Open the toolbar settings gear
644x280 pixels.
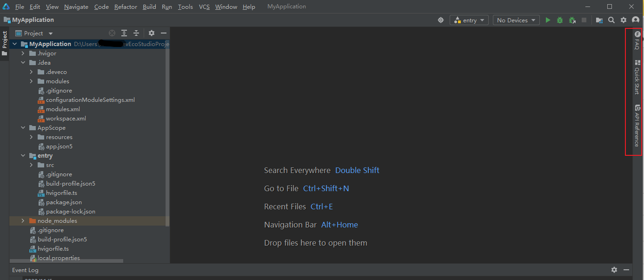coord(624,20)
